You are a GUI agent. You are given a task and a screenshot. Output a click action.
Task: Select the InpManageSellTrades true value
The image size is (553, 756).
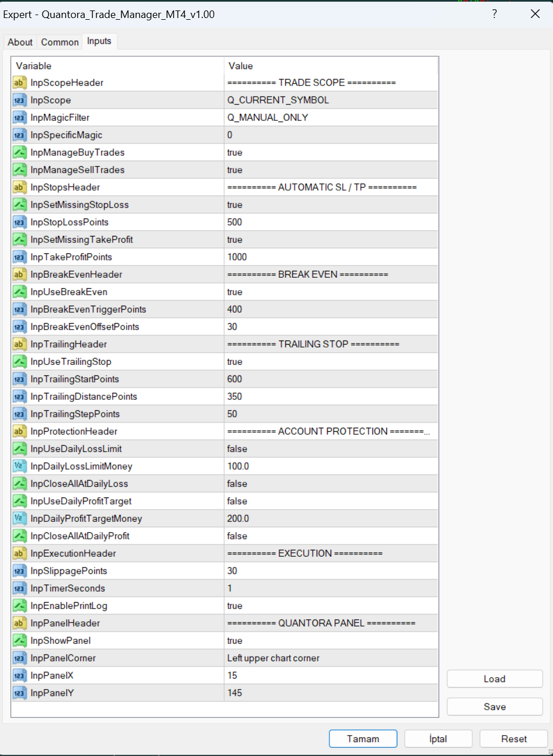[235, 170]
